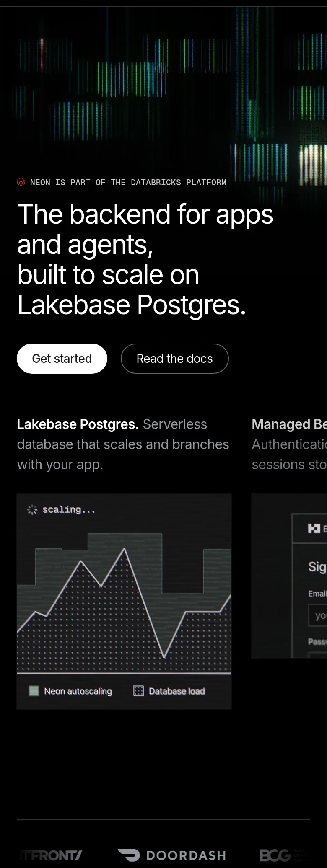Screen dimensions: 327x868
Task: Click the Database load legend label
Action: click(x=177, y=691)
